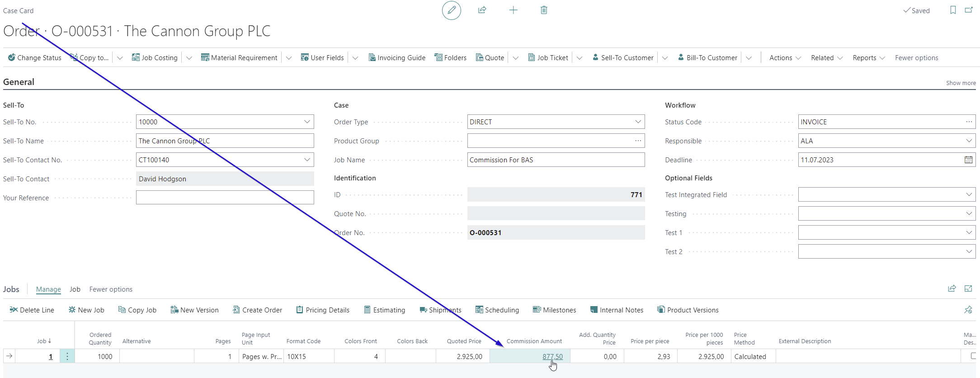Open the commission amount 877,50 link
Image resolution: width=980 pixels, height=378 pixels.
coord(552,356)
